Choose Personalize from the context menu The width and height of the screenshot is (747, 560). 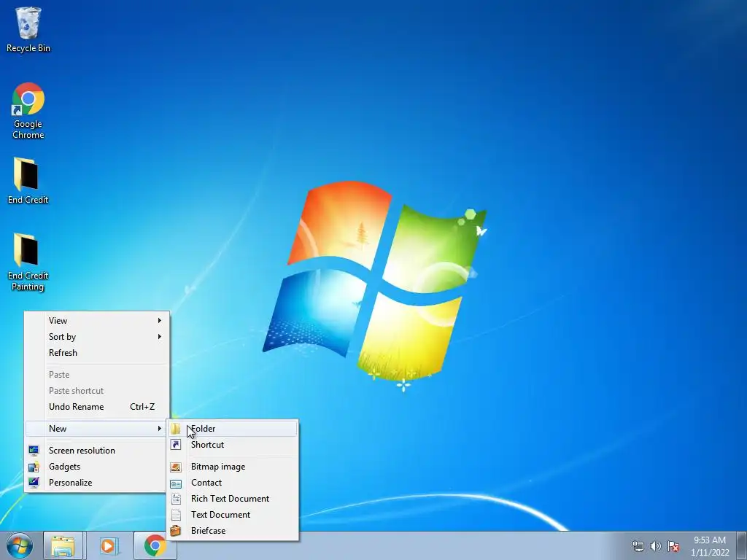tap(97, 483)
